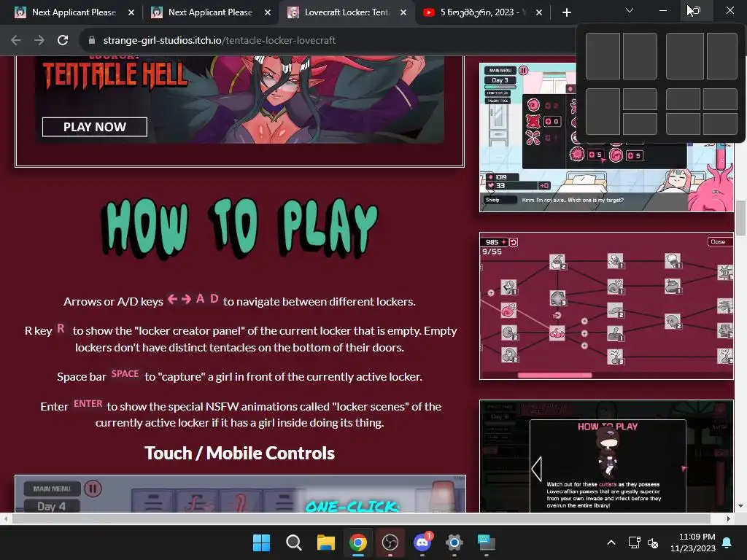This screenshot has height=560, width=747.
Task: Snap window to bottom-right zone of four-quadrant layout
Action: click(x=720, y=124)
